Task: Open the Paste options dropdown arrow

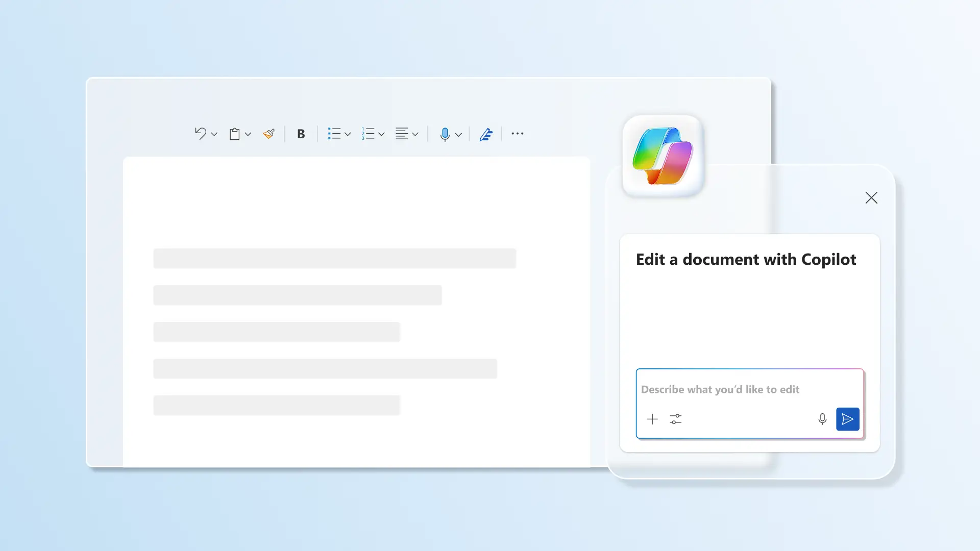Action: 248,134
